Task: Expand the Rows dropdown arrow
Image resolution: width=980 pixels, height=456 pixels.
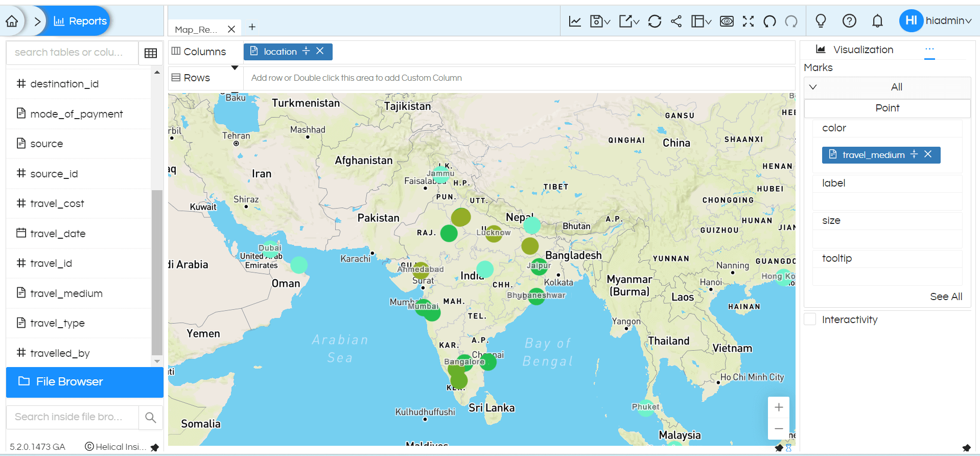Action: [x=235, y=68]
